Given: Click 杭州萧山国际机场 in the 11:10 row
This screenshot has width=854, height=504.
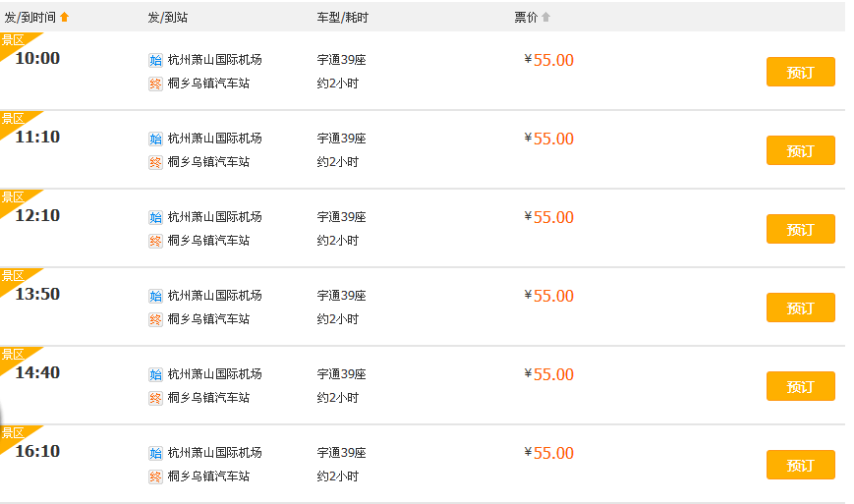Looking at the screenshot, I should point(214,139).
